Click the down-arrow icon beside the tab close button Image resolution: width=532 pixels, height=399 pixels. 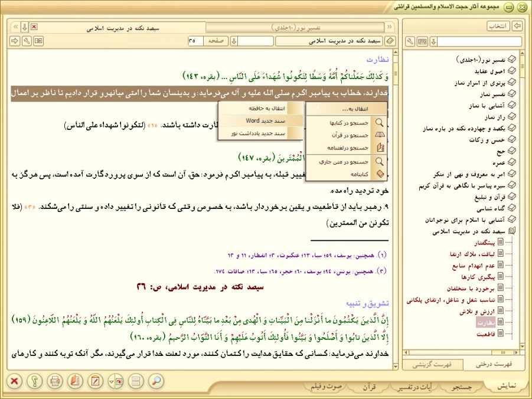(24, 27)
